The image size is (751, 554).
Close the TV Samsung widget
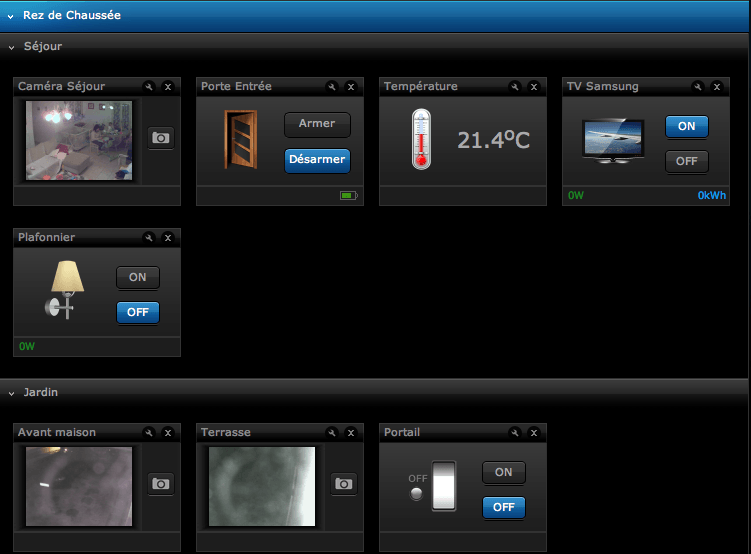(x=717, y=87)
